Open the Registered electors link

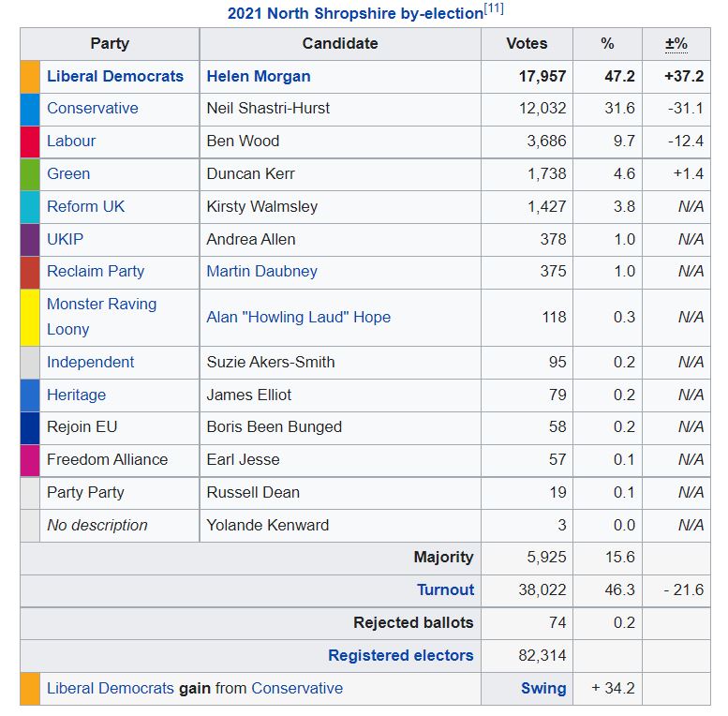pyautogui.click(x=401, y=655)
